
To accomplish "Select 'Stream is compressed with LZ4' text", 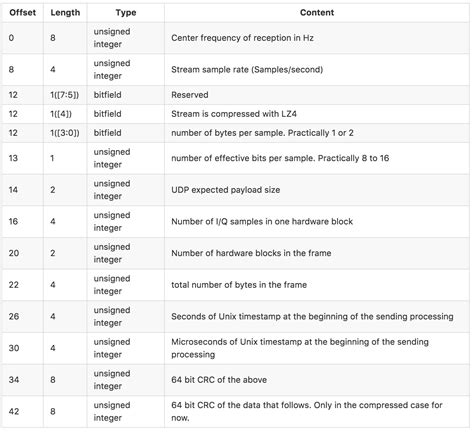I will tap(234, 114).
